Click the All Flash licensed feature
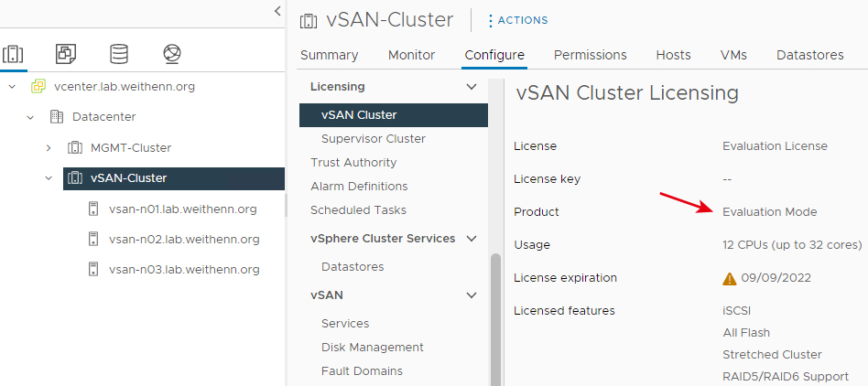868x386 pixels. (x=746, y=332)
